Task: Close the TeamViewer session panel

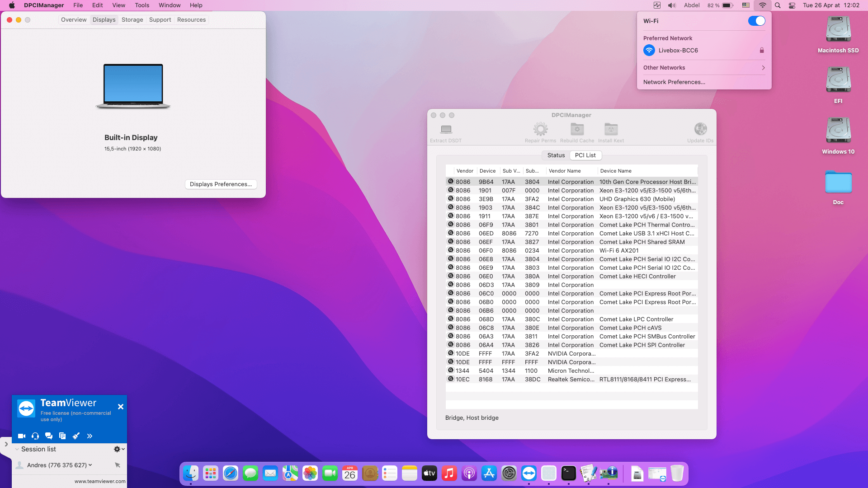Action: tap(121, 407)
